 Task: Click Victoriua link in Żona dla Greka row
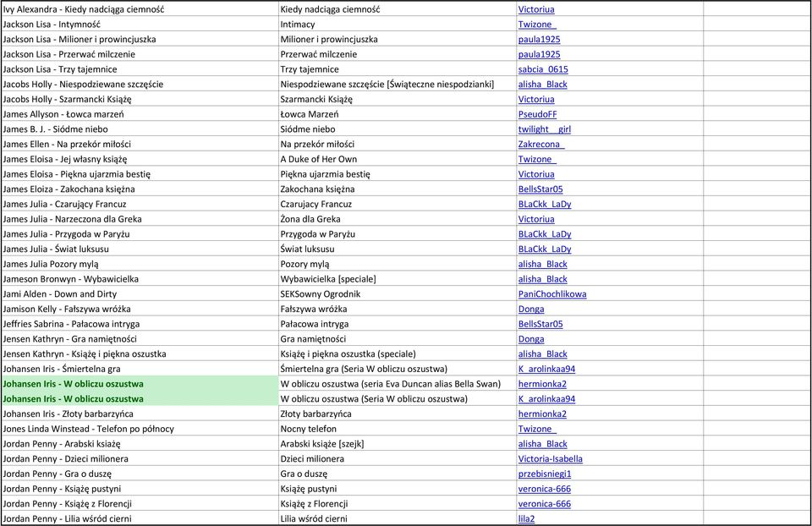(x=536, y=220)
